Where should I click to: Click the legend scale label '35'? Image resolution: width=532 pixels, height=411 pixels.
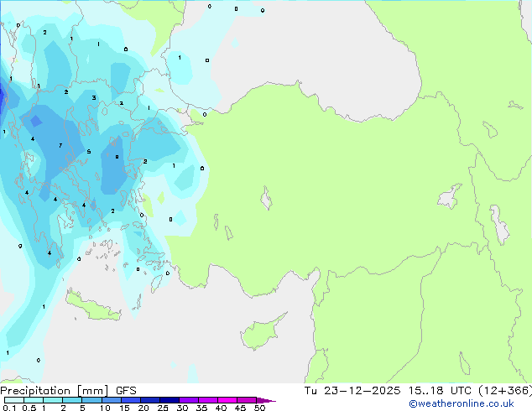point(201,408)
